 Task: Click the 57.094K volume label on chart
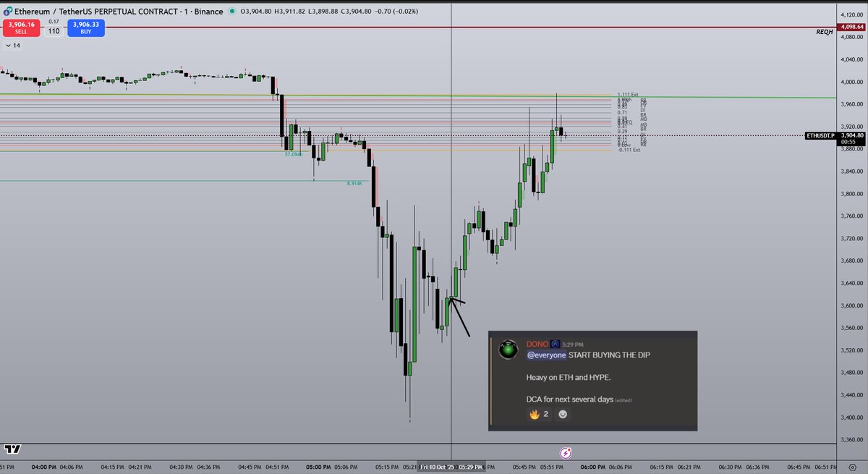click(294, 154)
